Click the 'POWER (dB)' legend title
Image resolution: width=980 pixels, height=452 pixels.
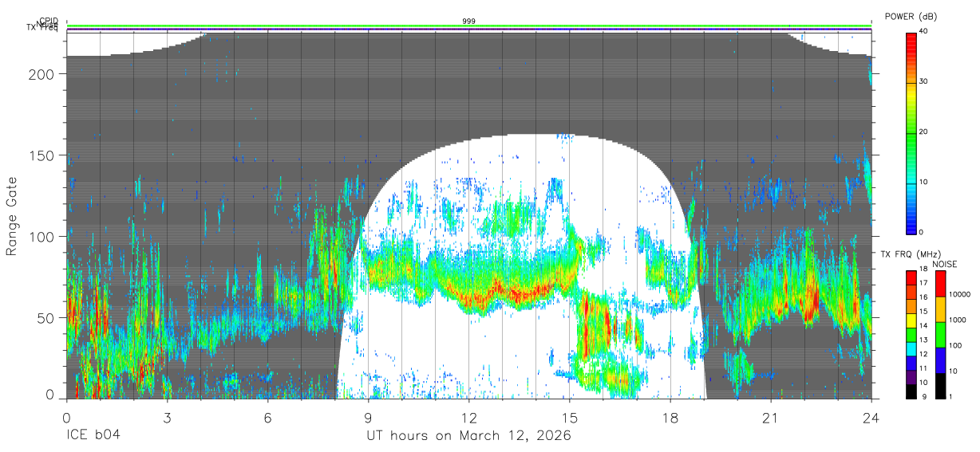911,17
